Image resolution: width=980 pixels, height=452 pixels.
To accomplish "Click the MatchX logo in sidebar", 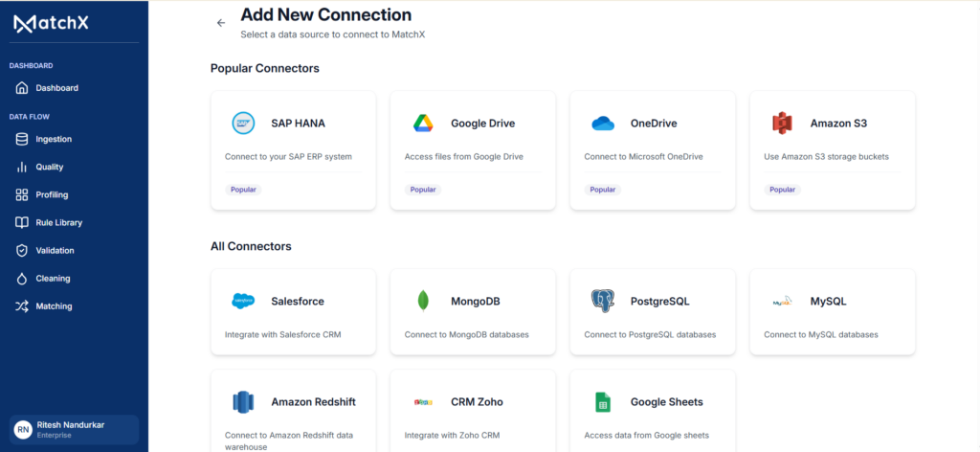I will coord(52,23).
